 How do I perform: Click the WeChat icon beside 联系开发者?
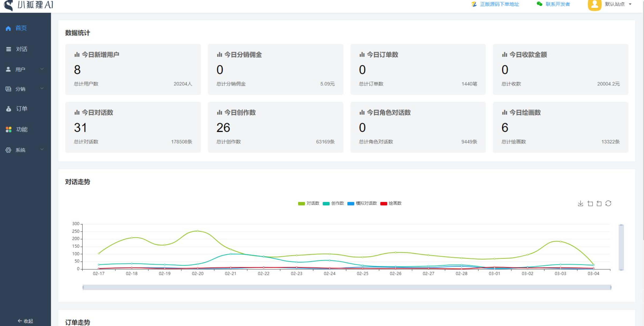click(x=539, y=4)
